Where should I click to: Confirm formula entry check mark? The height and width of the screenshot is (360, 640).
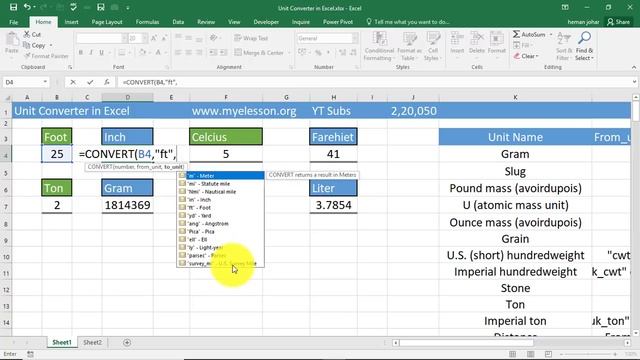(x=90, y=82)
